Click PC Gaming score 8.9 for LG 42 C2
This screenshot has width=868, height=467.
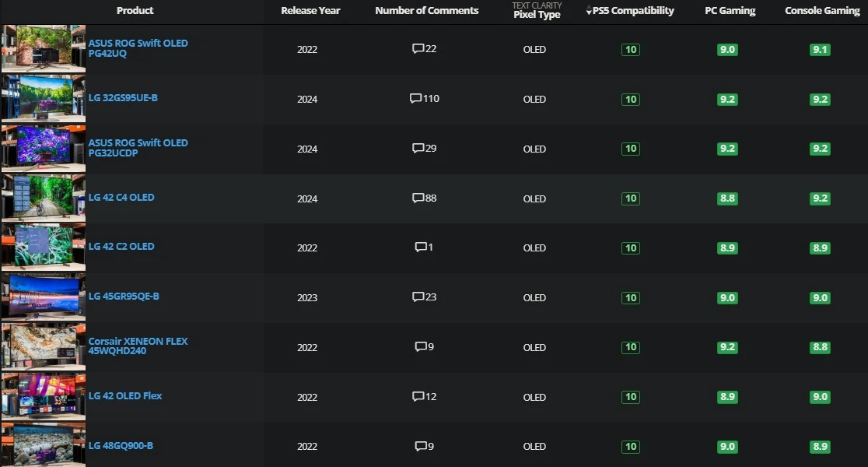point(727,248)
